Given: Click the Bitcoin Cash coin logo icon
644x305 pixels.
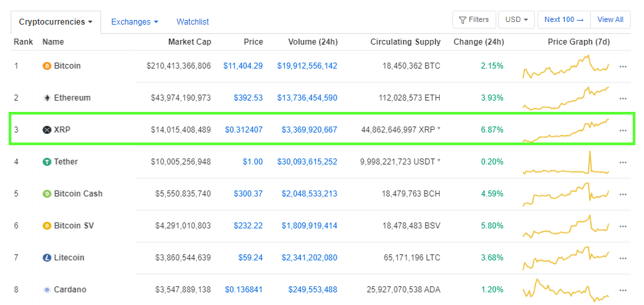Looking at the screenshot, I should coord(47,194).
